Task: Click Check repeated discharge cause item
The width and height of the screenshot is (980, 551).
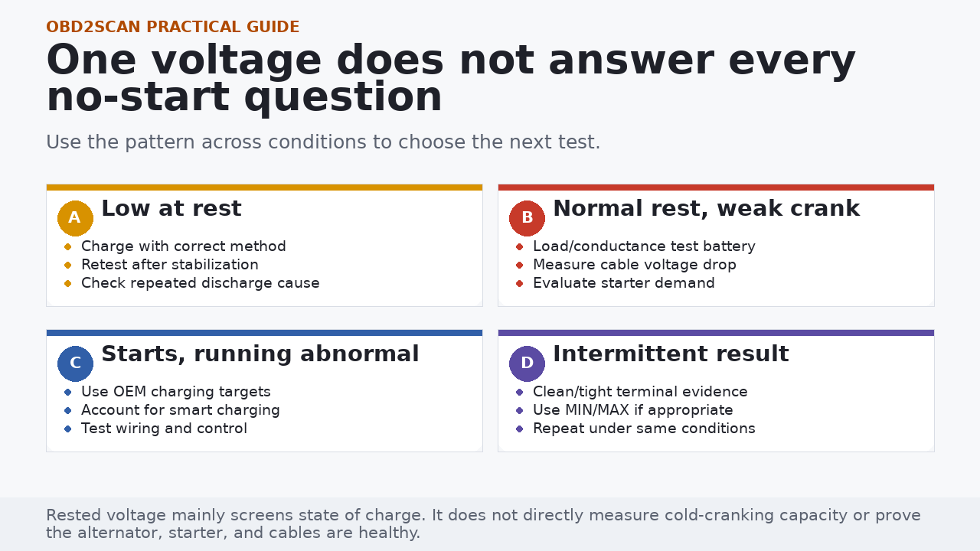Action: point(200,283)
